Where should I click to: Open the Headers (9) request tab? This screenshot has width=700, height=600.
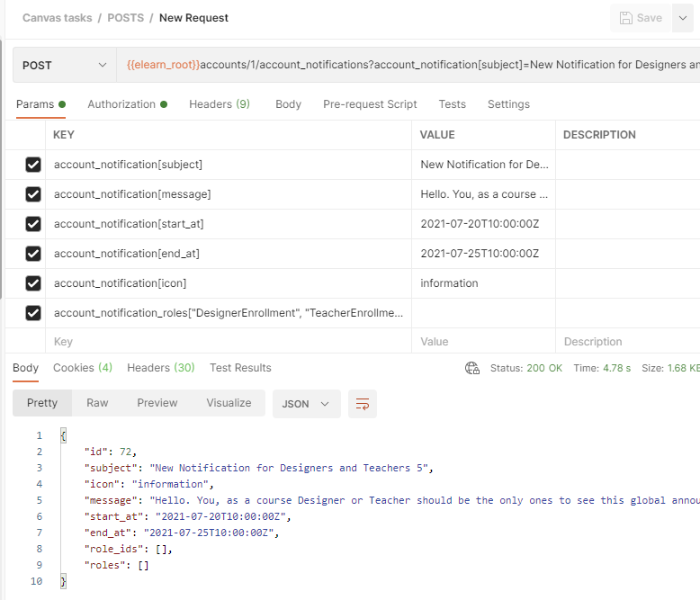click(x=220, y=104)
